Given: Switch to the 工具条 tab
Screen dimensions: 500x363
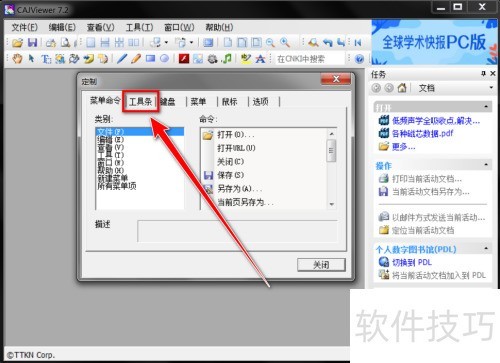Looking at the screenshot, I should (140, 102).
